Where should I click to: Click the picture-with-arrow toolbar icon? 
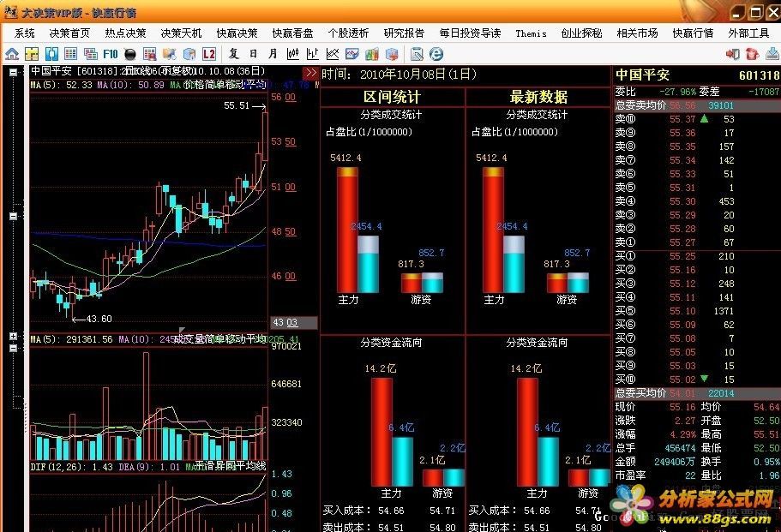170,54
